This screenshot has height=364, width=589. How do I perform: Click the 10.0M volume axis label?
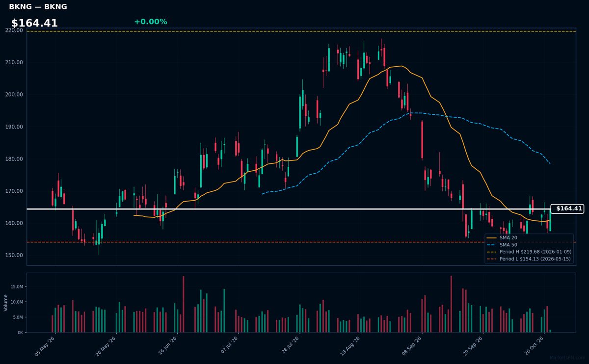[x=16, y=302]
